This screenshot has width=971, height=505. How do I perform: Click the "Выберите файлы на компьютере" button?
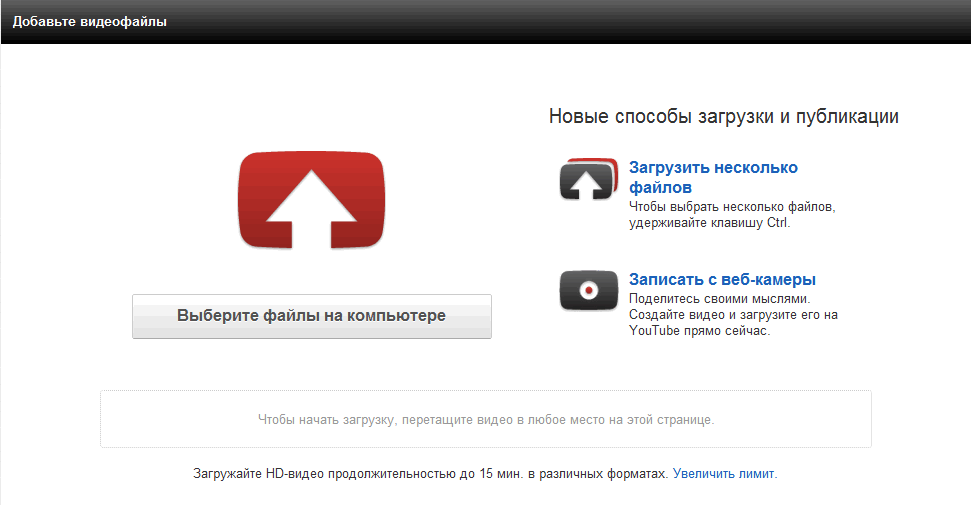(x=311, y=316)
